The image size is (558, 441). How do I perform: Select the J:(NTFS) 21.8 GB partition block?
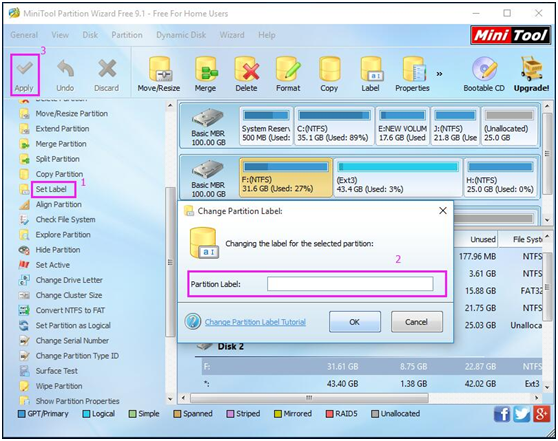(455, 126)
